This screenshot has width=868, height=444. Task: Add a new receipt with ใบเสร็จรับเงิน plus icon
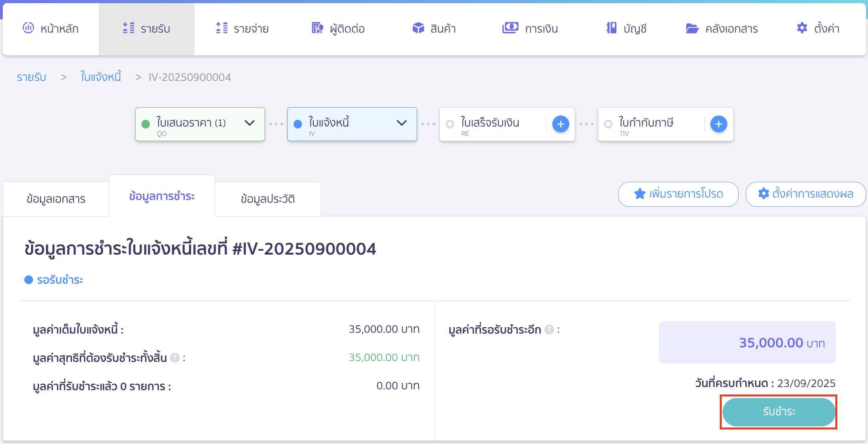561,124
